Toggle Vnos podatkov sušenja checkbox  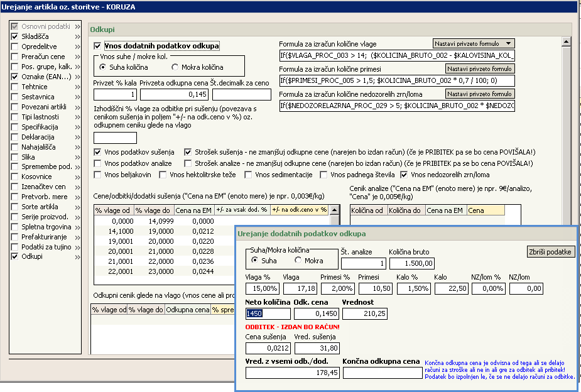coord(97,152)
